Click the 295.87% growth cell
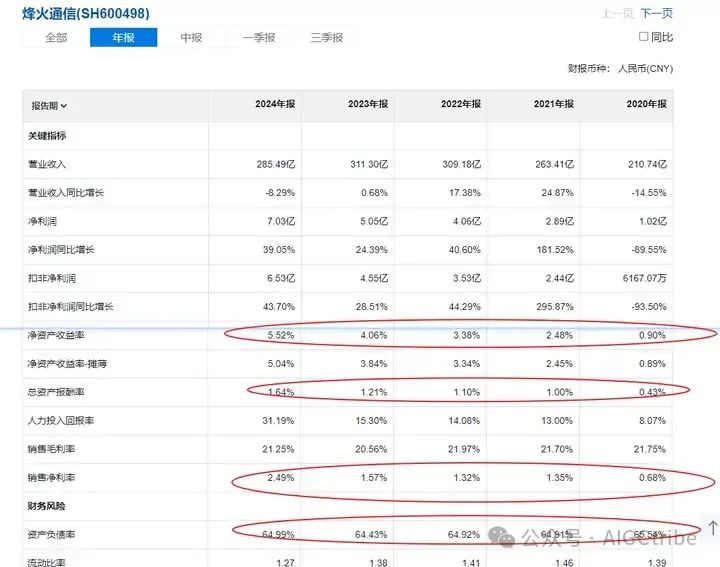The width and height of the screenshot is (720, 567). (x=555, y=307)
